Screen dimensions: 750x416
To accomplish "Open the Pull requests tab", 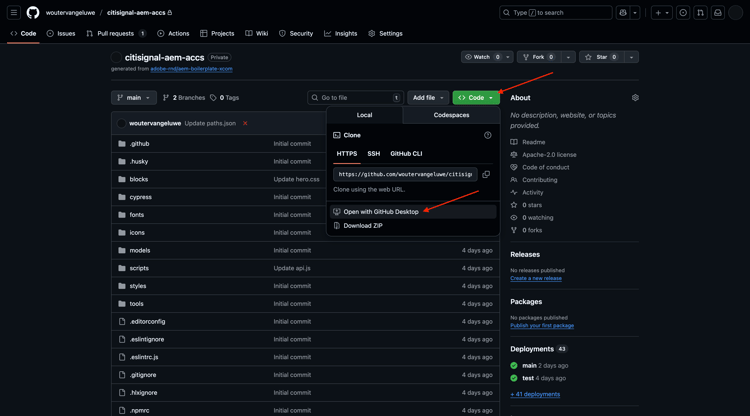I will pyautogui.click(x=116, y=33).
